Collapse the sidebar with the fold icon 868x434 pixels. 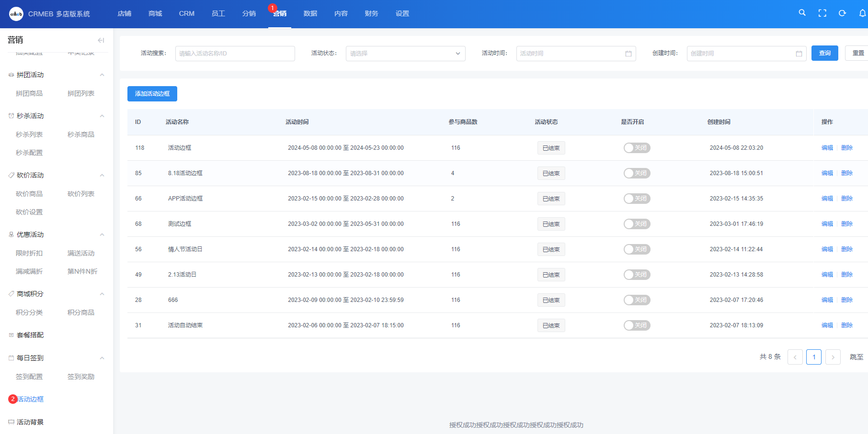coord(101,40)
